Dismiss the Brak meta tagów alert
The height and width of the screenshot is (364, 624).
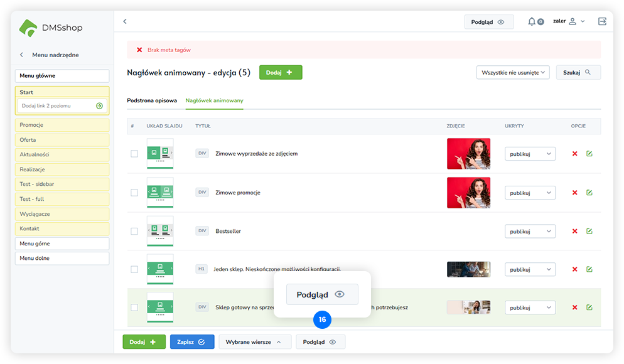pyautogui.click(x=139, y=50)
